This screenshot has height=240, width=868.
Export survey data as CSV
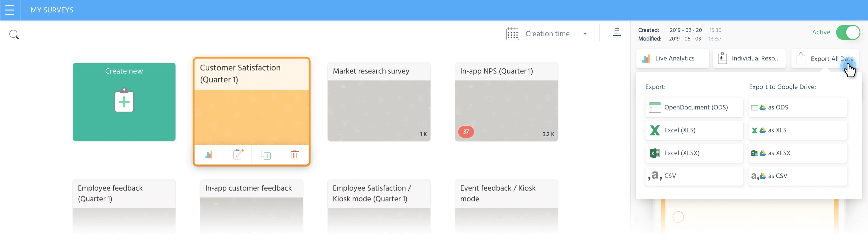pyautogui.click(x=694, y=176)
